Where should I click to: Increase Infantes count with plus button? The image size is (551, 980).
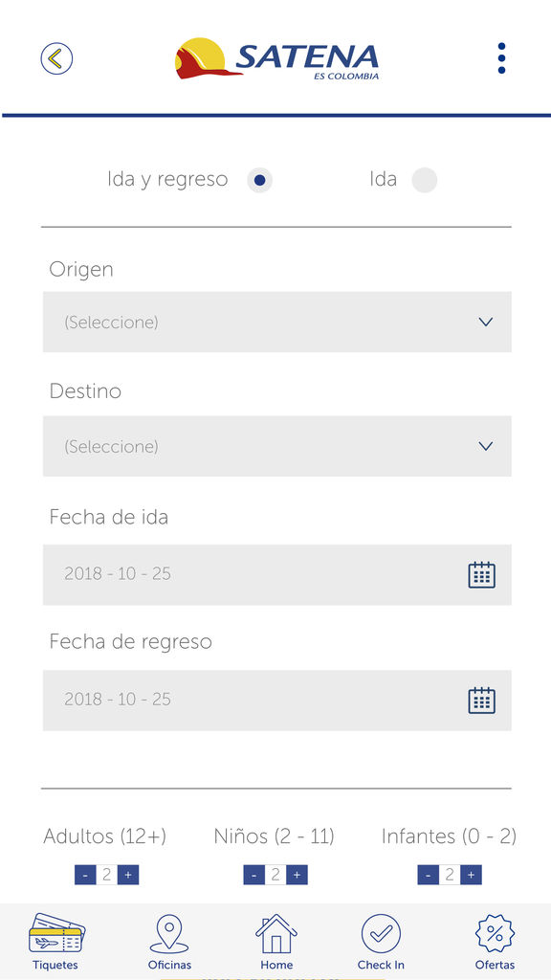point(471,875)
